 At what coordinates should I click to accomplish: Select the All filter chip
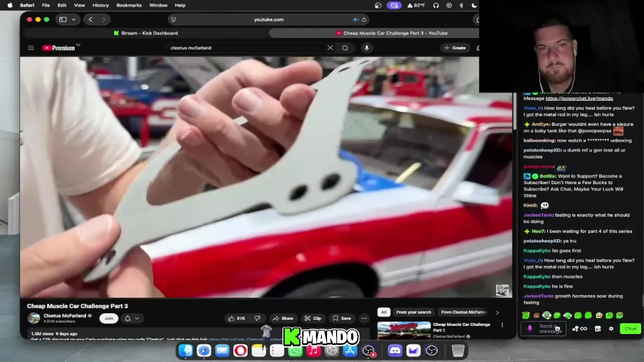click(383, 312)
